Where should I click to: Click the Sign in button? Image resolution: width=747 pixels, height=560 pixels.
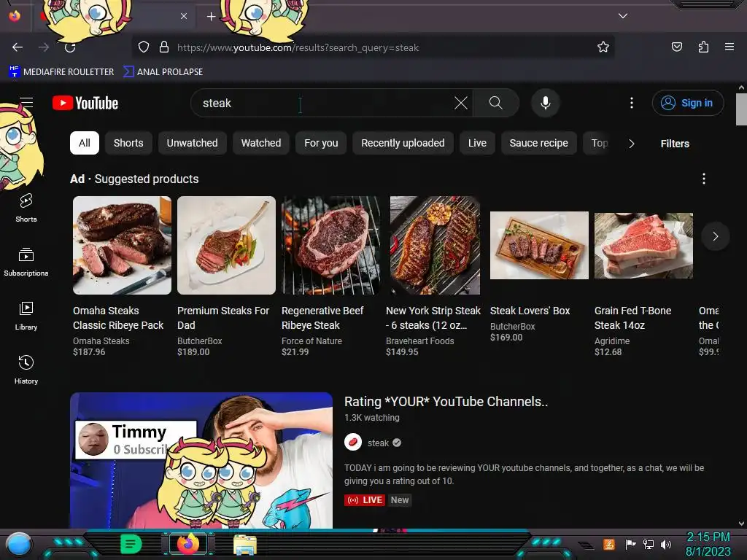[687, 103]
